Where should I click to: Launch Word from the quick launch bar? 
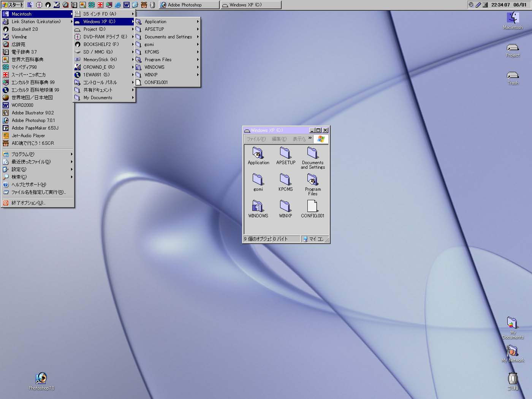click(127, 5)
